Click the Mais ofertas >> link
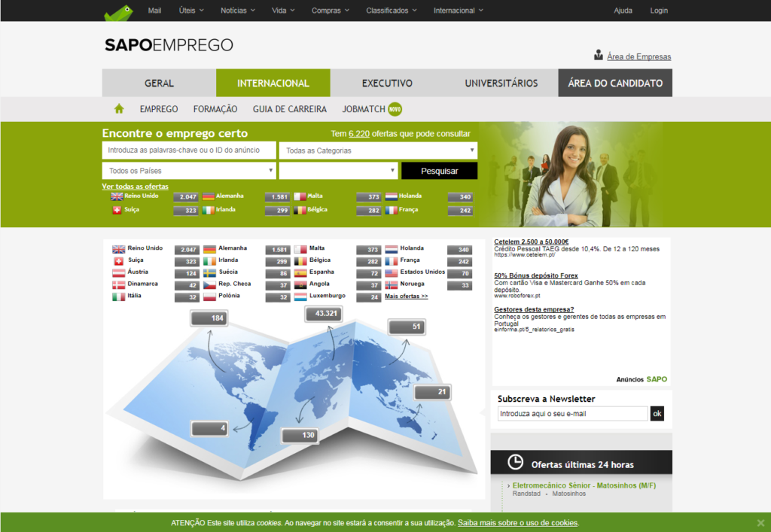Image resolution: width=771 pixels, height=532 pixels. click(406, 296)
